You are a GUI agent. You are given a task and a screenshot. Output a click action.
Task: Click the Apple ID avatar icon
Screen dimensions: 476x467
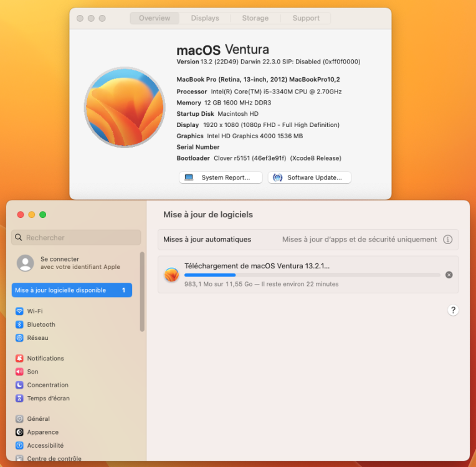[x=25, y=263]
